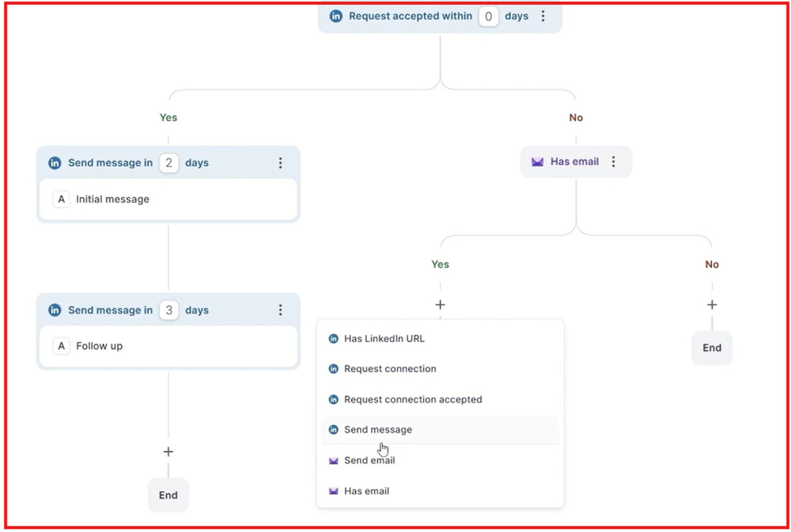Click the plus under the Has email Yes branch
791x532 pixels.
(440, 304)
